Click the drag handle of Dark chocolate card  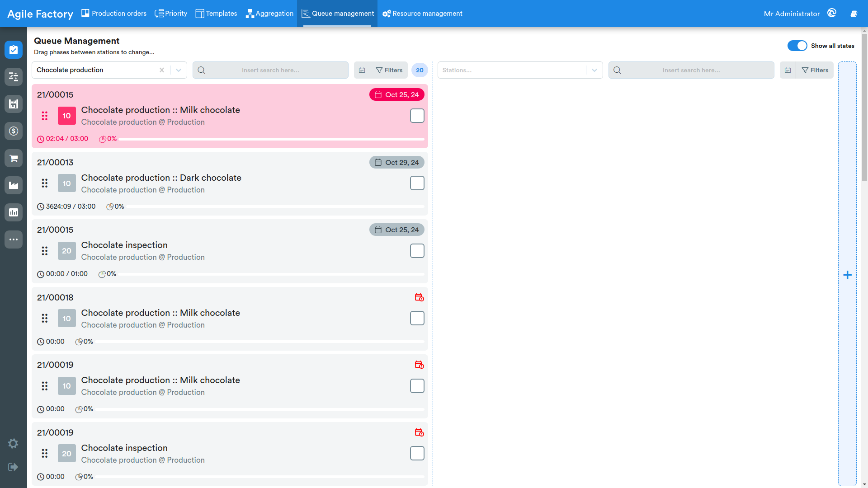tap(44, 183)
